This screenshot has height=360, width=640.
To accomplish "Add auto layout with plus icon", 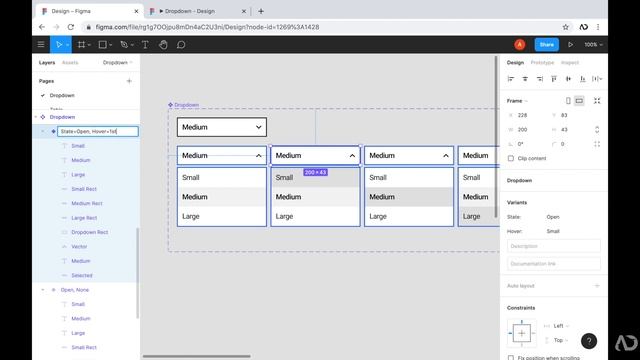I will tap(597, 286).
